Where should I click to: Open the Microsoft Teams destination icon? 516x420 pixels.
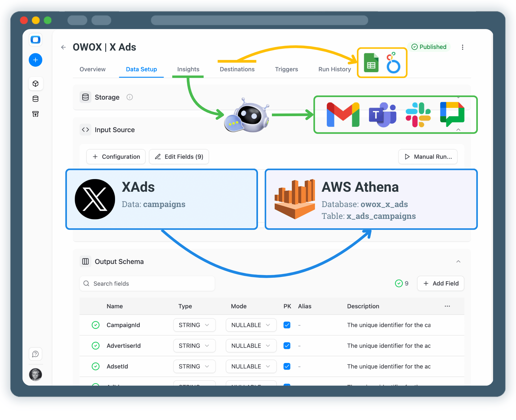click(x=382, y=115)
